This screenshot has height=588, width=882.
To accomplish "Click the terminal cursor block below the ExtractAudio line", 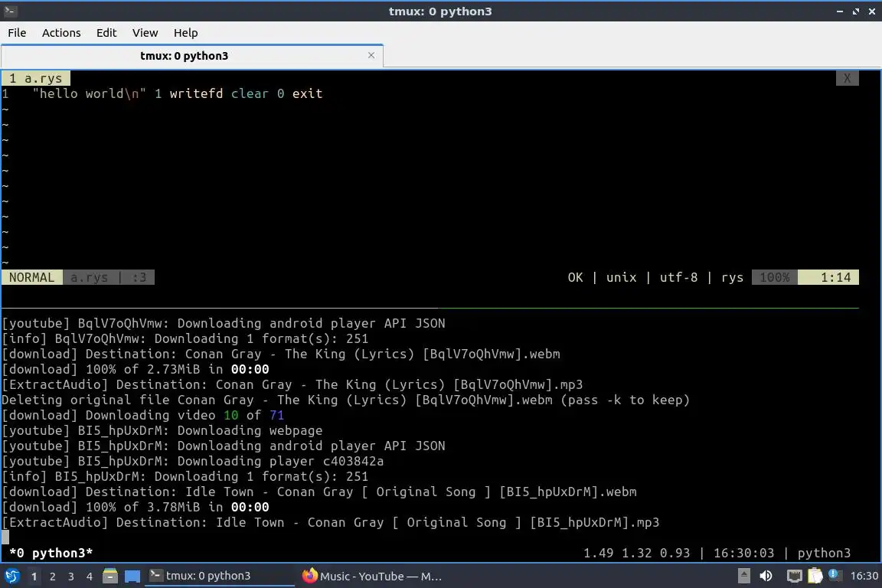I will [5, 537].
